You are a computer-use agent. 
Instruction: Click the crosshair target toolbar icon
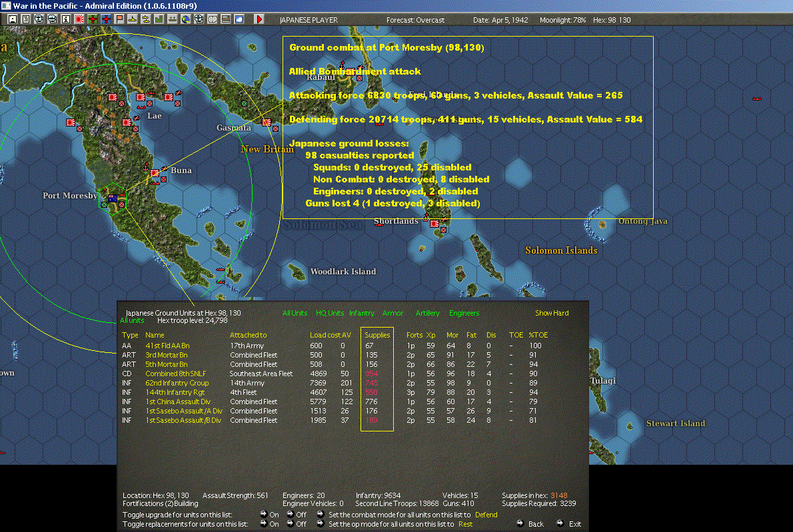coord(199,19)
